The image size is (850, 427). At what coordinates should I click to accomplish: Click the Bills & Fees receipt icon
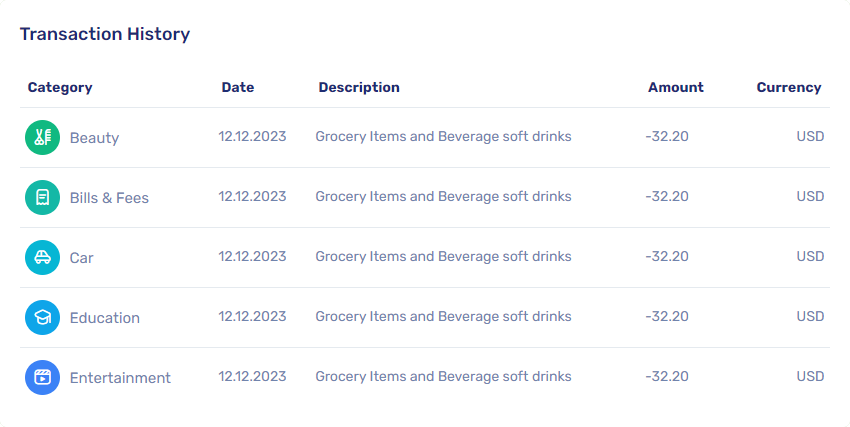point(42,197)
